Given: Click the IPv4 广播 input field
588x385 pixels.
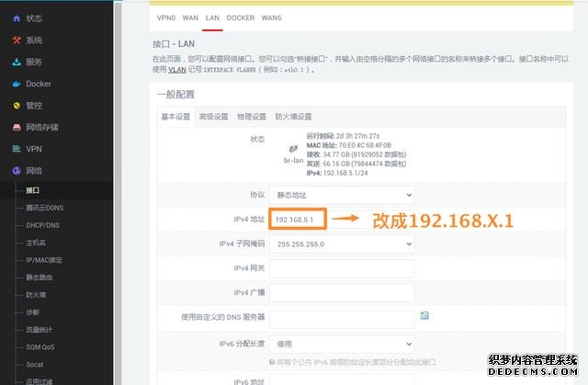Looking at the screenshot, I should (342, 293).
